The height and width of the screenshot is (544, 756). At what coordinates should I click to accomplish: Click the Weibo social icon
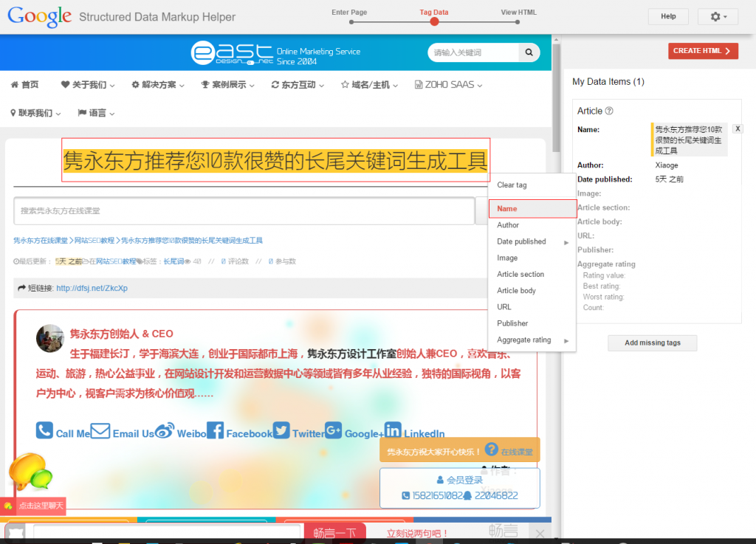(165, 431)
